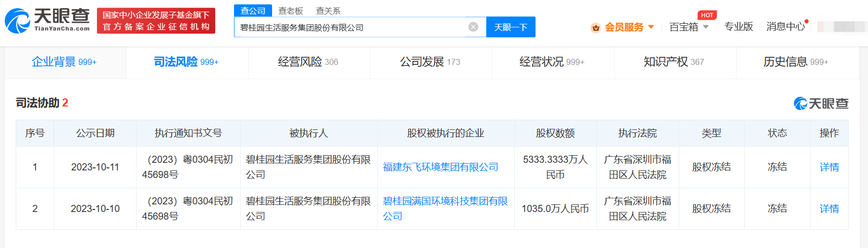Open the 经营风险 tab

click(x=308, y=62)
